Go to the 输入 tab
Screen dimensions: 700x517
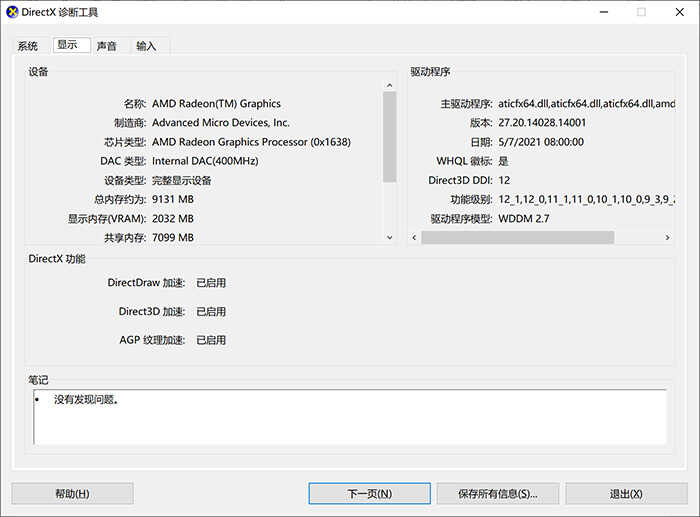tap(147, 46)
